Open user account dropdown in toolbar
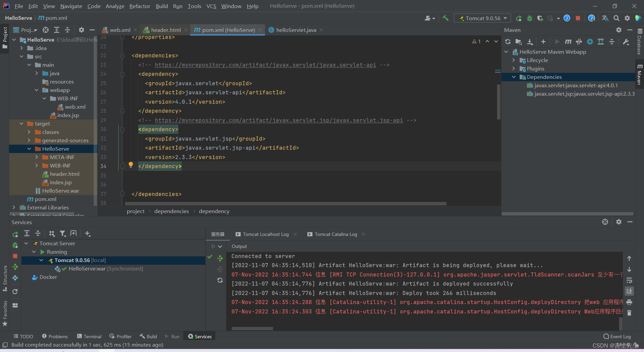The width and height of the screenshot is (644, 352). click(x=430, y=18)
